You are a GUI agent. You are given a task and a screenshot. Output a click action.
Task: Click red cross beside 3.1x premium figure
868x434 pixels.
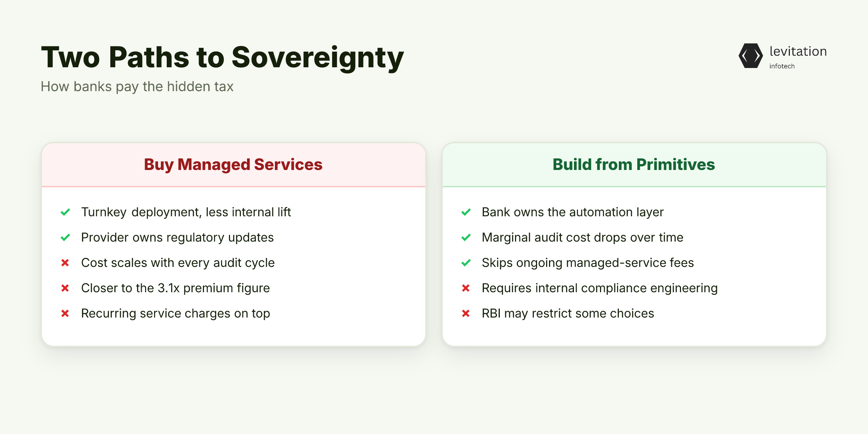click(65, 288)
